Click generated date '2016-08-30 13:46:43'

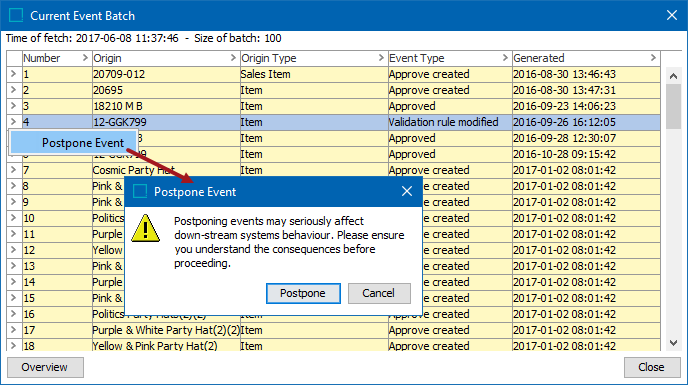coord(586,74)
